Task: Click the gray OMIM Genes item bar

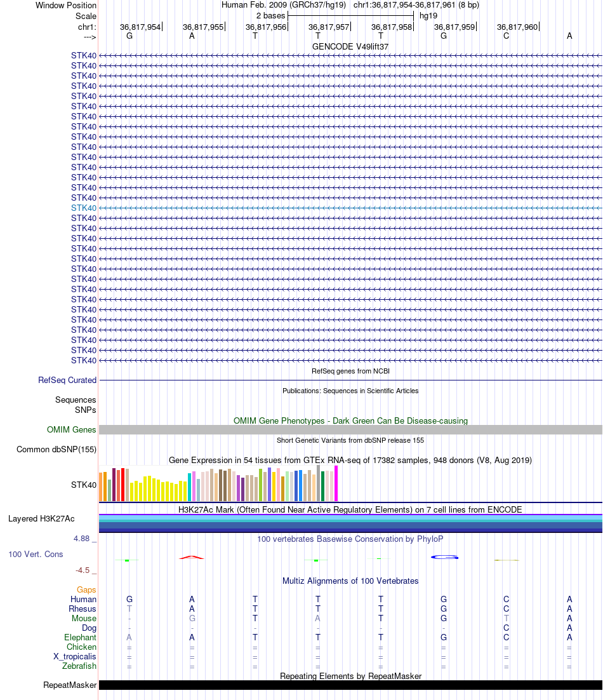Action: click(350, 430)
